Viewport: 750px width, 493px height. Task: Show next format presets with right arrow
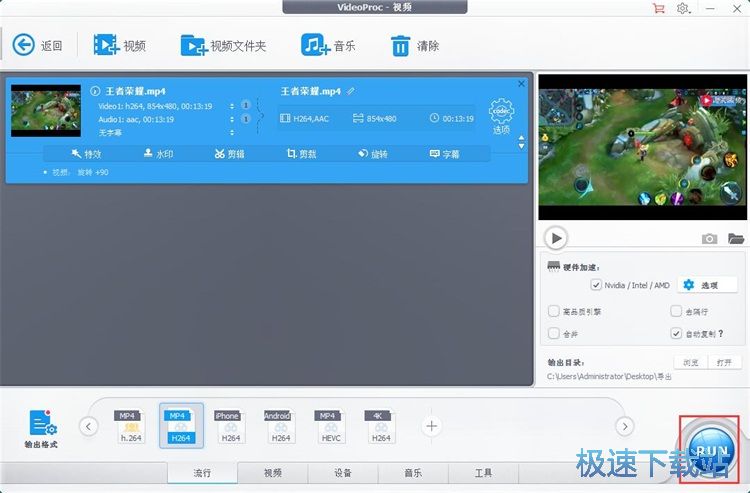[625, 426]
